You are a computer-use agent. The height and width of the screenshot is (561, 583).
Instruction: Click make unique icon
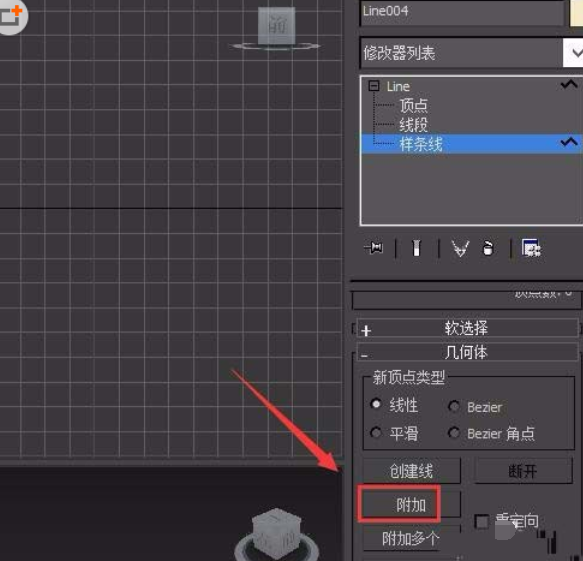pos(460,248)
